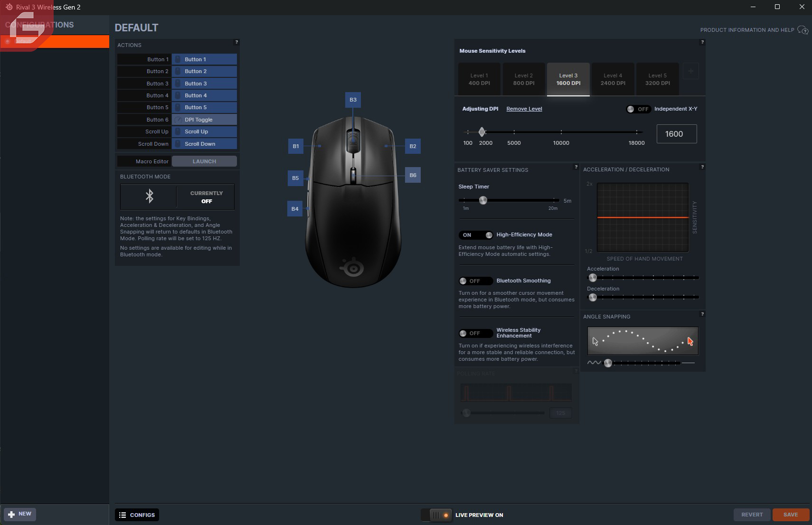Click the Deceleration slider handle
The width and height of the screenshot is (812, 525).
[x=593, y=298]
